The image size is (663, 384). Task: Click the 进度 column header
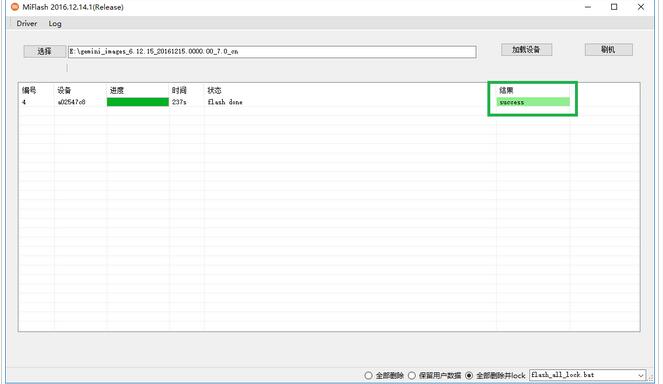(117, 90)
